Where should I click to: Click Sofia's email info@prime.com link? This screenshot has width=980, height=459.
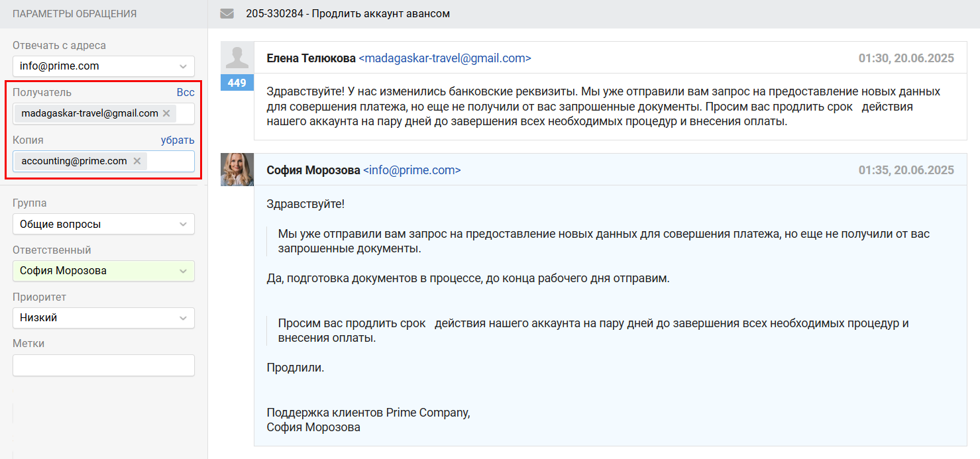[x=411, y=170]
